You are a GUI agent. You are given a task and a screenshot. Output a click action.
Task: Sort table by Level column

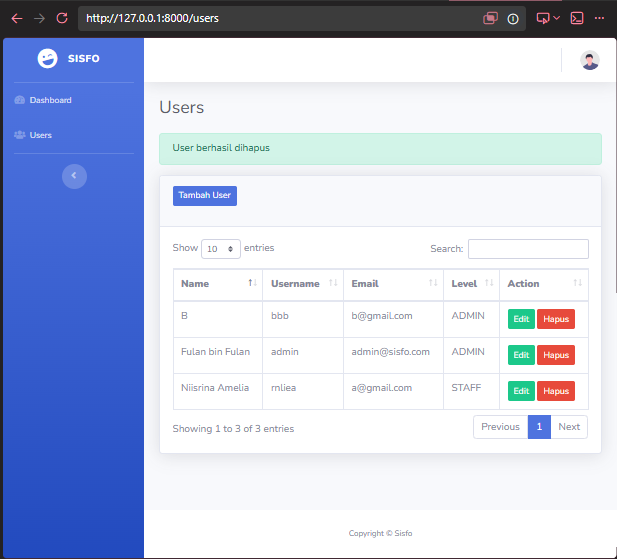click(471, 284)
